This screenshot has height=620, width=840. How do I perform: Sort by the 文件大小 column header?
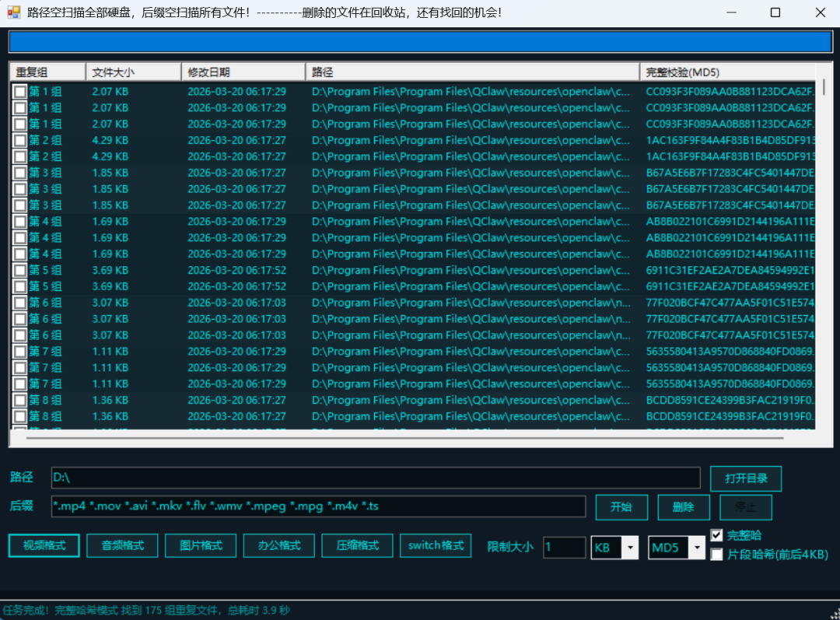[x=134, y=72]
